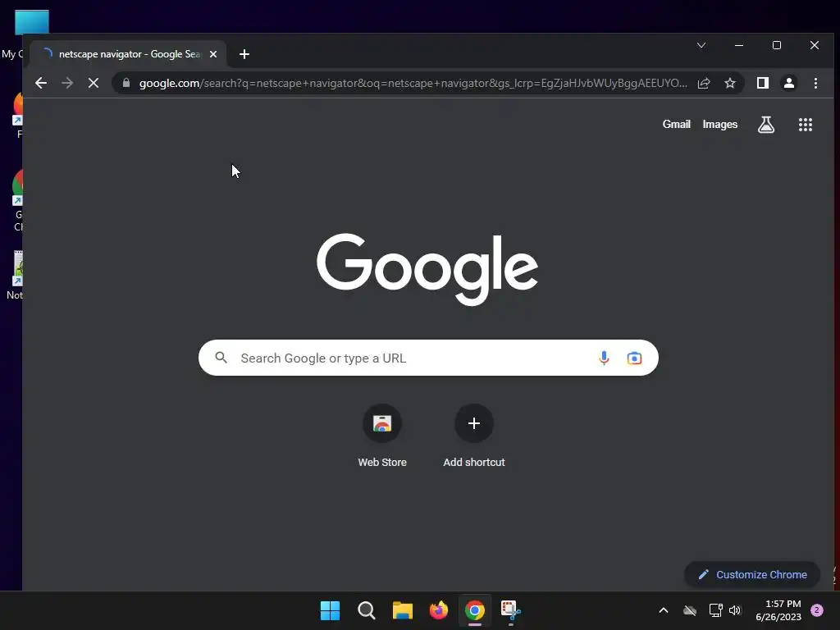Viewport: 840px width, 630px height.
Task: Click the Google logo
Action: pyautogui.click(x=427, y=269)
